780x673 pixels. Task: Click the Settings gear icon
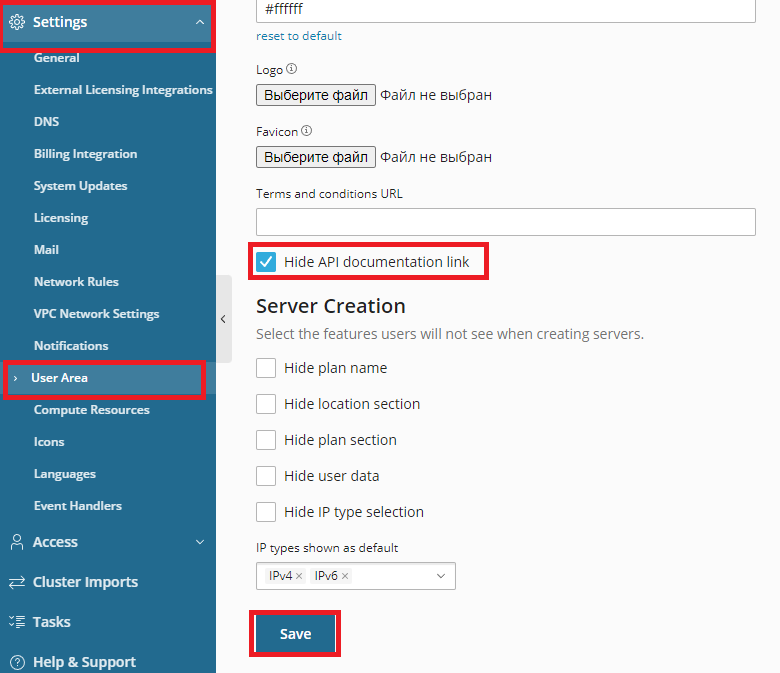(17, 22)
